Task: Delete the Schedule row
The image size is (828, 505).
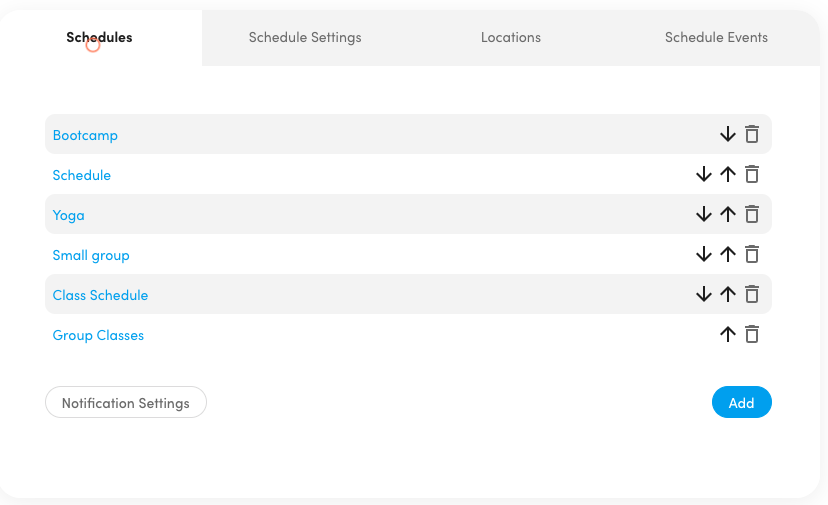Action: pos(752,174)
